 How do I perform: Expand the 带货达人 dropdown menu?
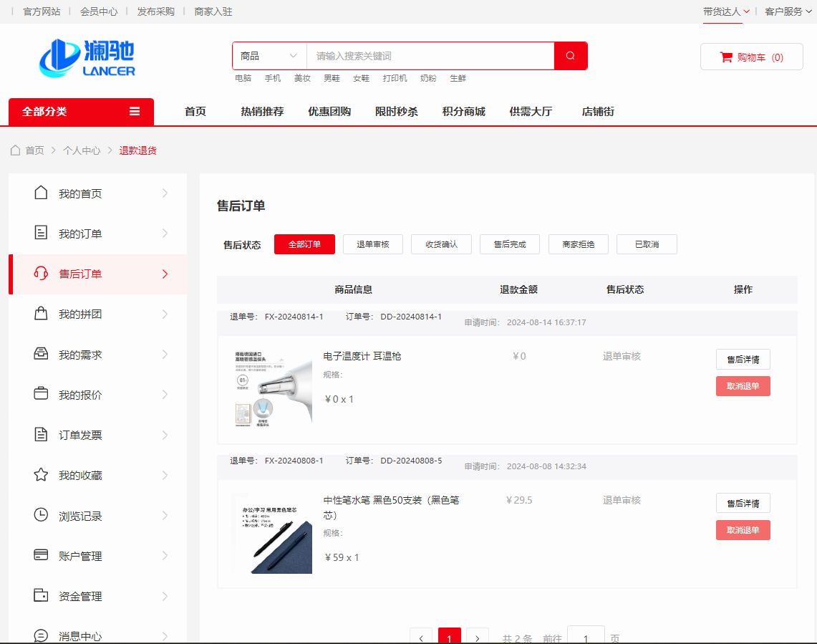[x=726, y=11]
